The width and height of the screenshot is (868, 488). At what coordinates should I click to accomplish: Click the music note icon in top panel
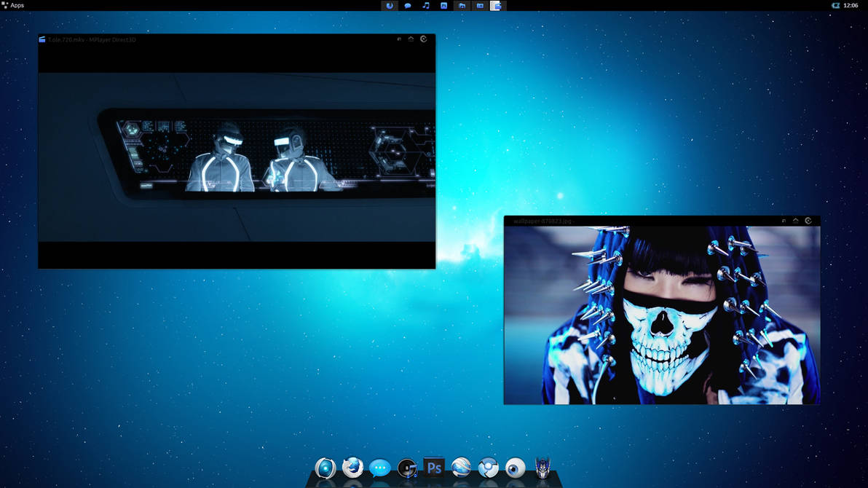426,6
